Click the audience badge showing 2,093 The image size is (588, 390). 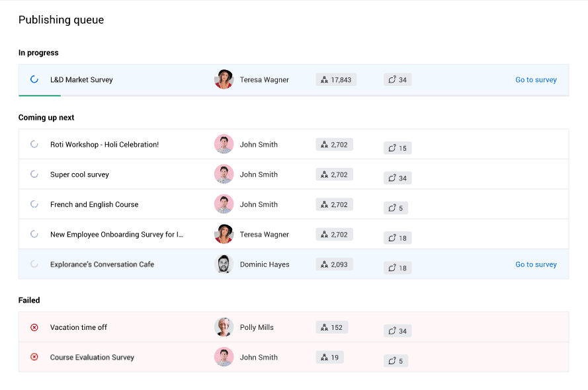point(334,264)
